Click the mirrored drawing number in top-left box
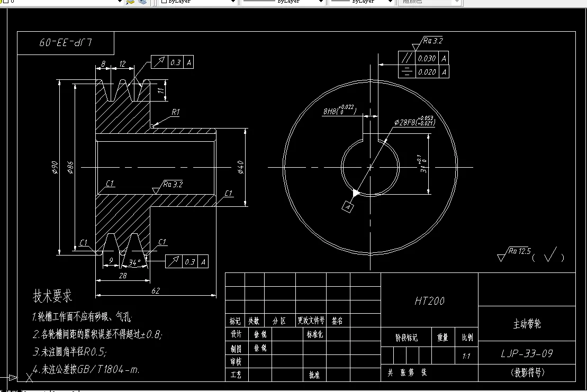 pos(66,43)
